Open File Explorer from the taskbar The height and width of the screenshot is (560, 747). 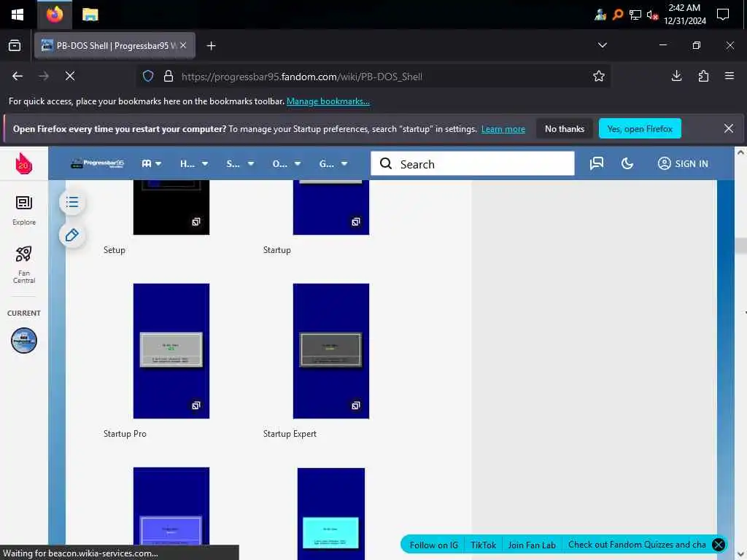click(90, 15)
